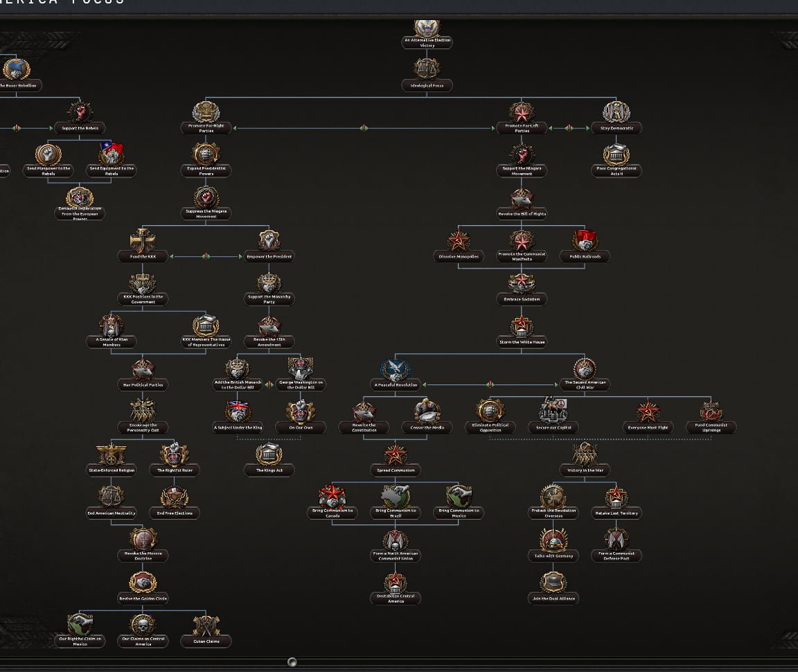Choose the Embrace Socialism focus
The height and width of the screenshot is (672, 798).
[x=522, y=289]
